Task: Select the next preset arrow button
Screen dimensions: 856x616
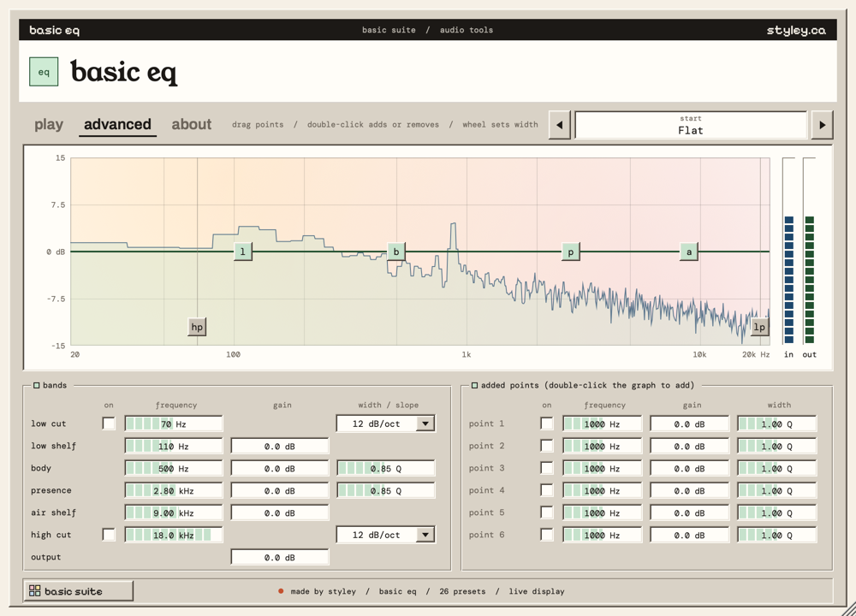Action: point(822,125)
